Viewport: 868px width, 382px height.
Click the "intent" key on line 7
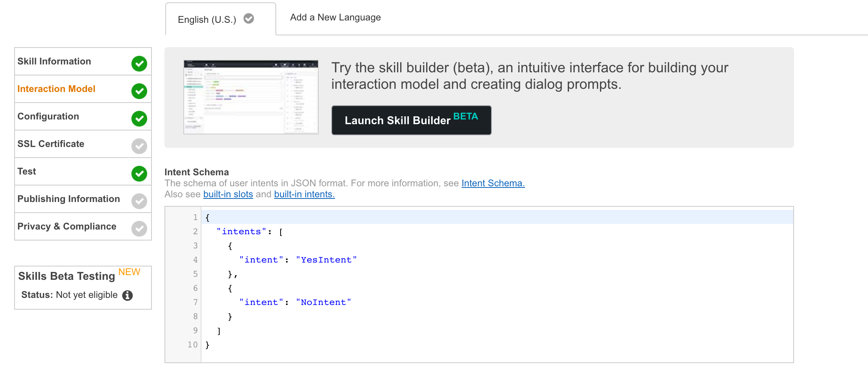(261, 302)
